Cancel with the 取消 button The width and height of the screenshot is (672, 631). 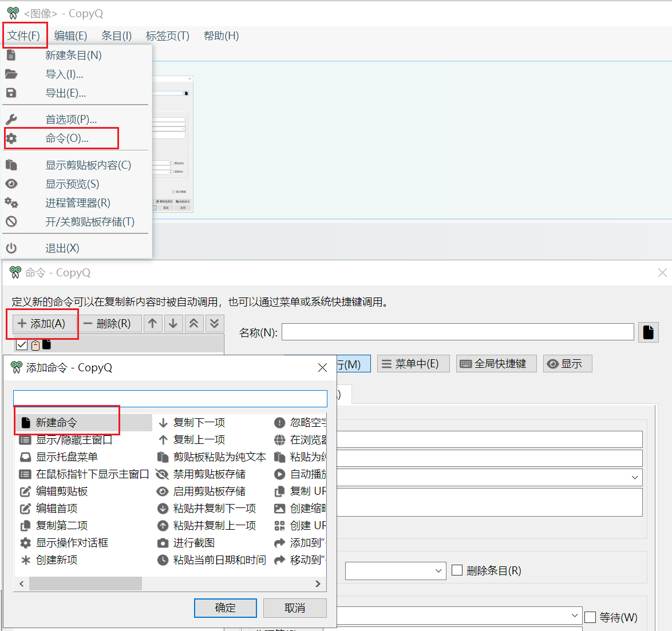click(x=295, y=608)
